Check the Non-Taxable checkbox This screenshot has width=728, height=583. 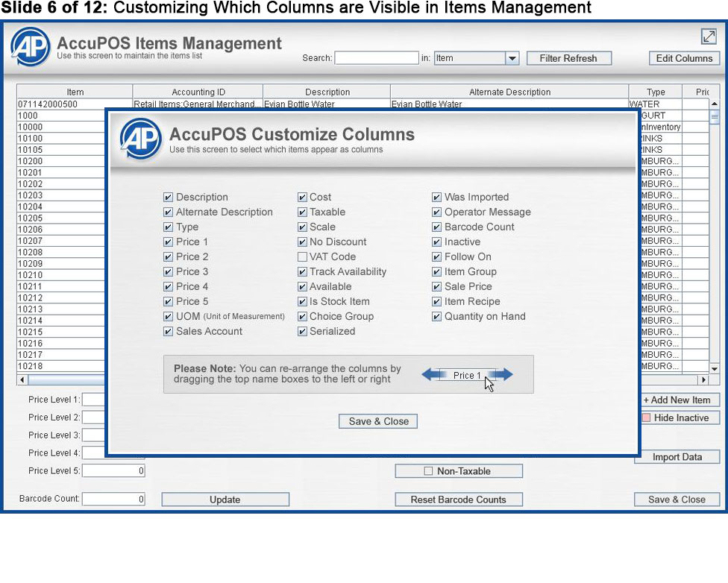pos(428,471)
